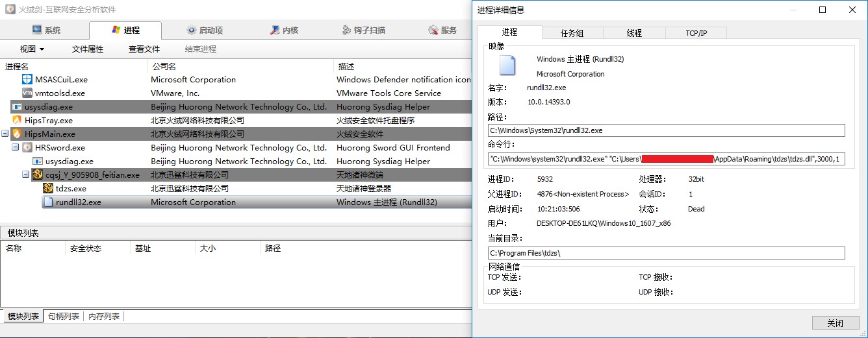The width and height of the screenshot is (868, 338).
Task: Open the TCP/IP tab in process details
Action: coord(696,33)
